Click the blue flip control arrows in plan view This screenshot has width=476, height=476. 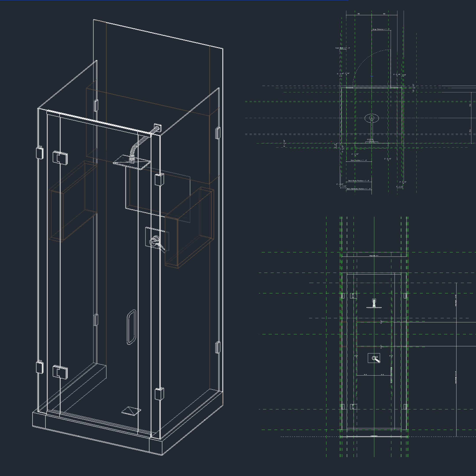372,76
